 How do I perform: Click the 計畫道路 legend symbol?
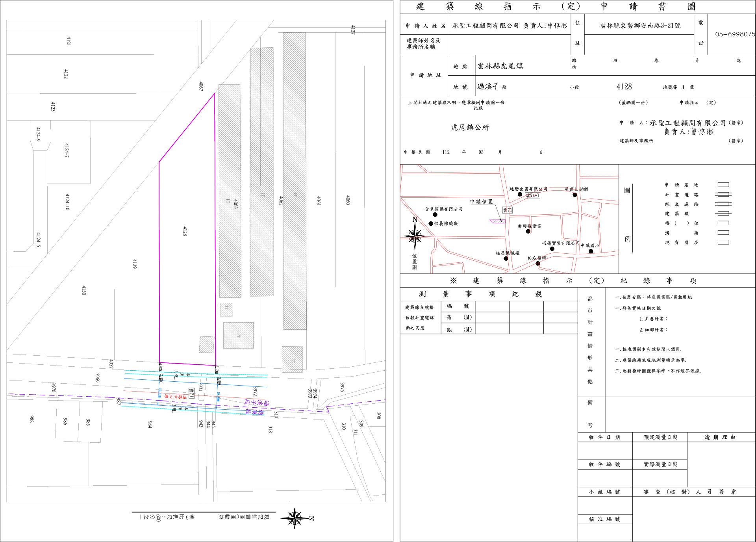(723, 194)
